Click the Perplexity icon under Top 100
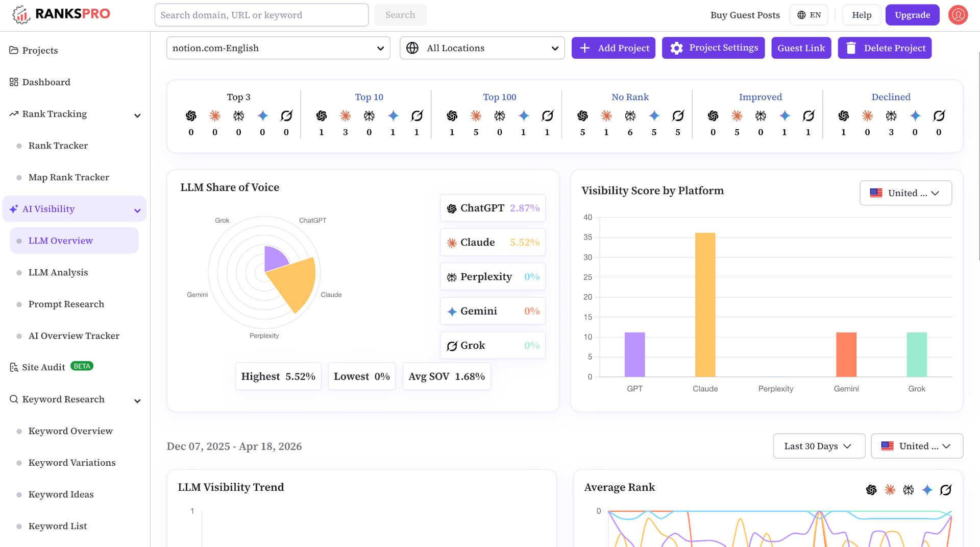Viewport: 980px width, 547px height. pyautogui.click(x=500, y=116)
